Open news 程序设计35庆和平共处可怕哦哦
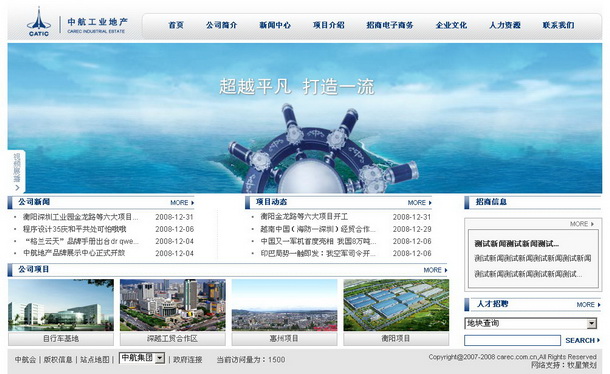 (75, 229)
